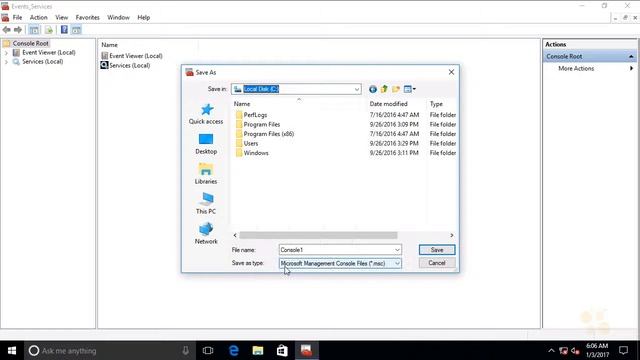
Task: Open the File name dropdown arrow
Action: (397, 250)
